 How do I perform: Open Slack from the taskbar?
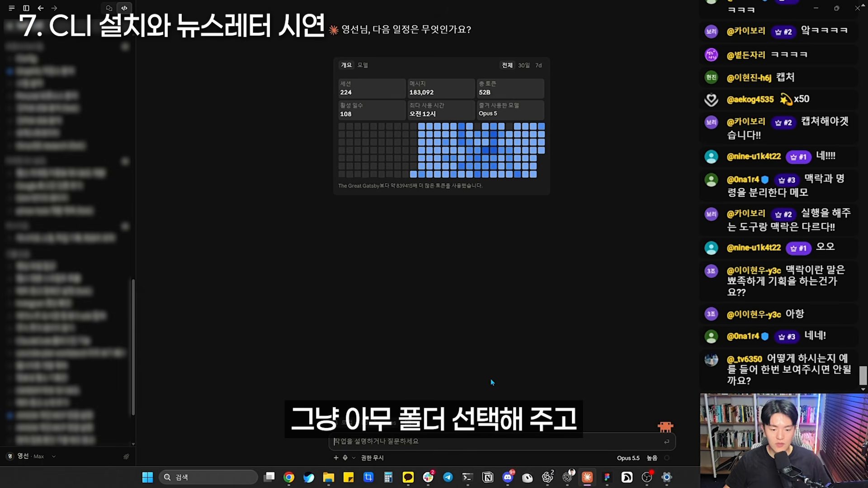(428, 477)
